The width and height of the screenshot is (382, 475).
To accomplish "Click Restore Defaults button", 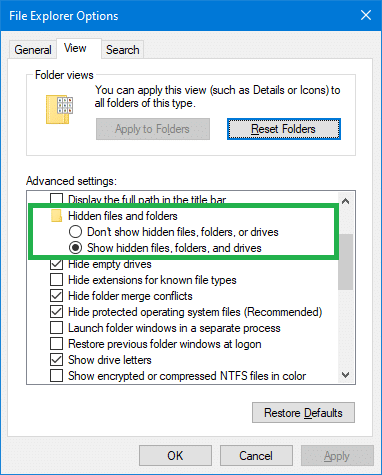I will point(303,413).
